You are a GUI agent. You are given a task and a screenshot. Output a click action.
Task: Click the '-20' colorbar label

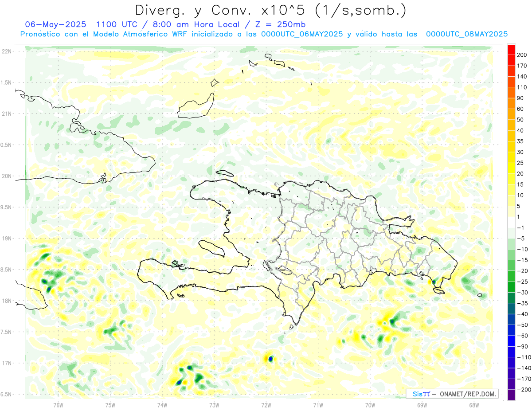[522, 271]
